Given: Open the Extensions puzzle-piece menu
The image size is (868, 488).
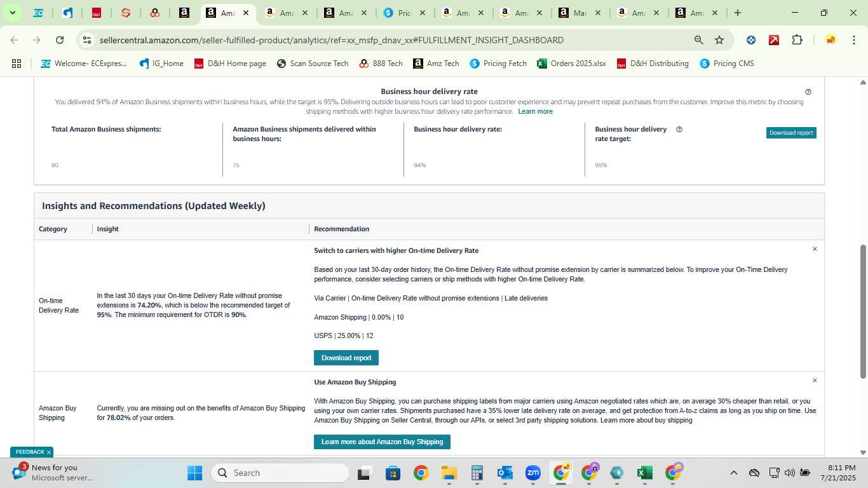Looking at the screenshot, I should (x=797, y=40).
